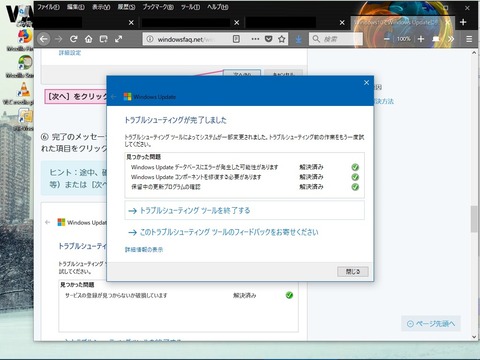The height and width of the screenshot is (360, 480).
Task: Click the page vertical scrollbar thumb
Action: point(474,219)
